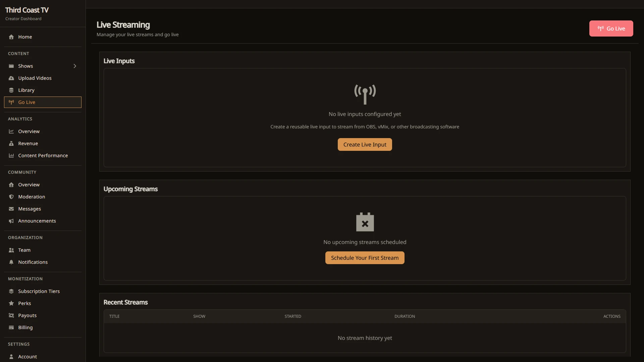Screen dimensions: 644x362
Task: Click the STARTED column header
Action: 293,316
